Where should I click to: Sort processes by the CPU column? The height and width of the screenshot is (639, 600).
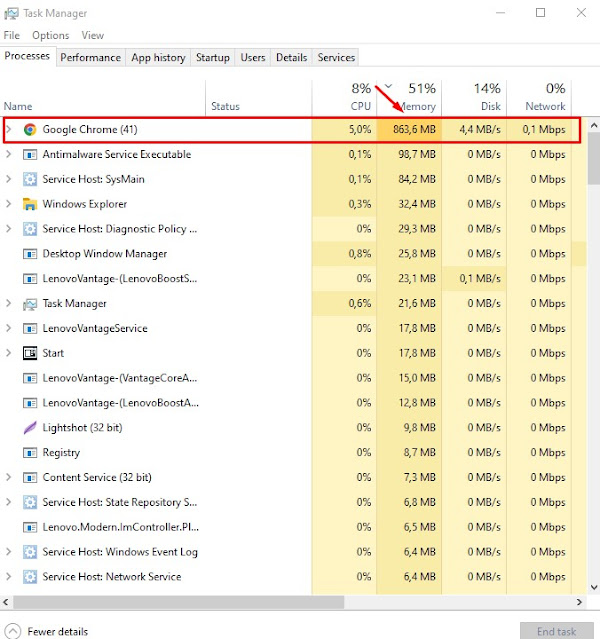point(344,98)
